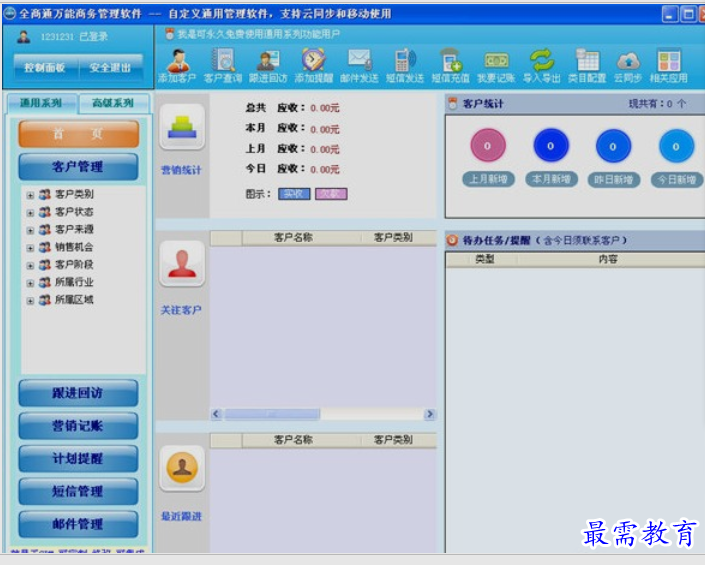Click the 添加提醒 alarm clock icon
Viewport: 705px width, 565px height.
pos(313,60)
